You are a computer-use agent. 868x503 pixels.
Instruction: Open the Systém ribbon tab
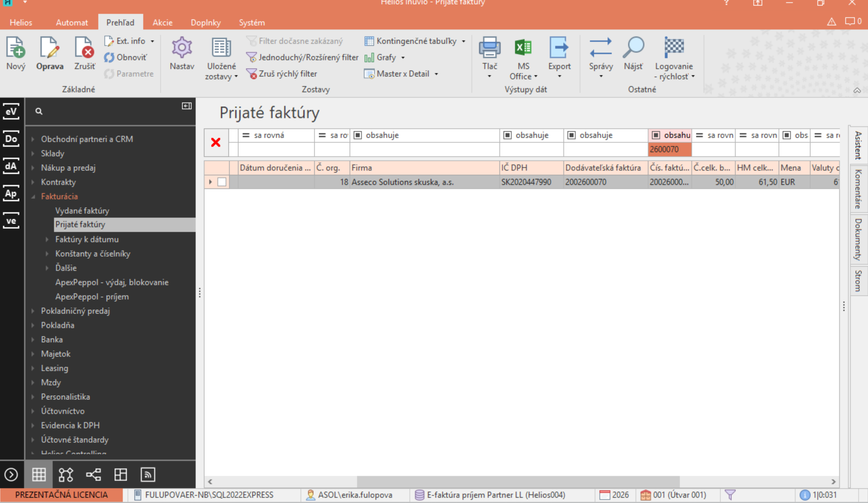252,22
